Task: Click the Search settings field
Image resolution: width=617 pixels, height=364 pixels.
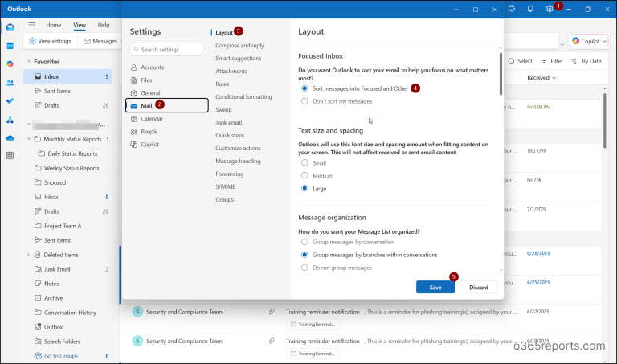Action: point(166,49)
